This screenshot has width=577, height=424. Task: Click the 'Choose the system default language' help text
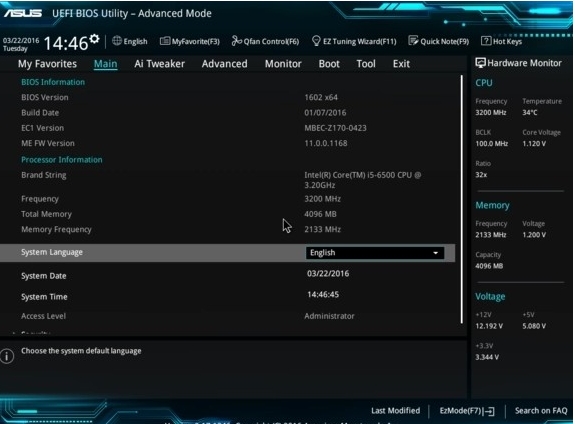click(x=81, y=351)
